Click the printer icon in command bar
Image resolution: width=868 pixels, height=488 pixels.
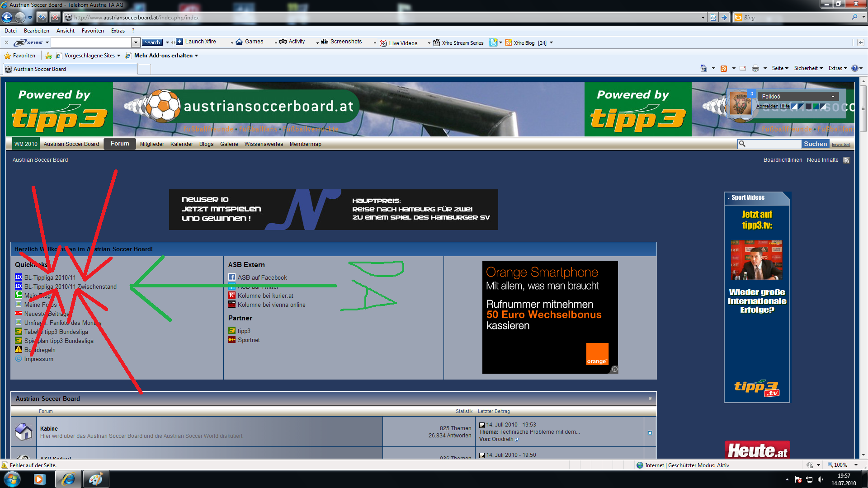(x=755, y=68)
